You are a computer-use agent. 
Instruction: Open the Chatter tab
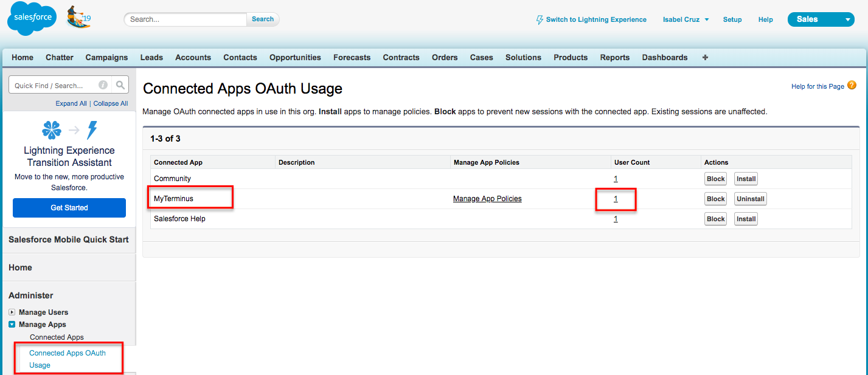pyautogui.click(x=60, y=57)
